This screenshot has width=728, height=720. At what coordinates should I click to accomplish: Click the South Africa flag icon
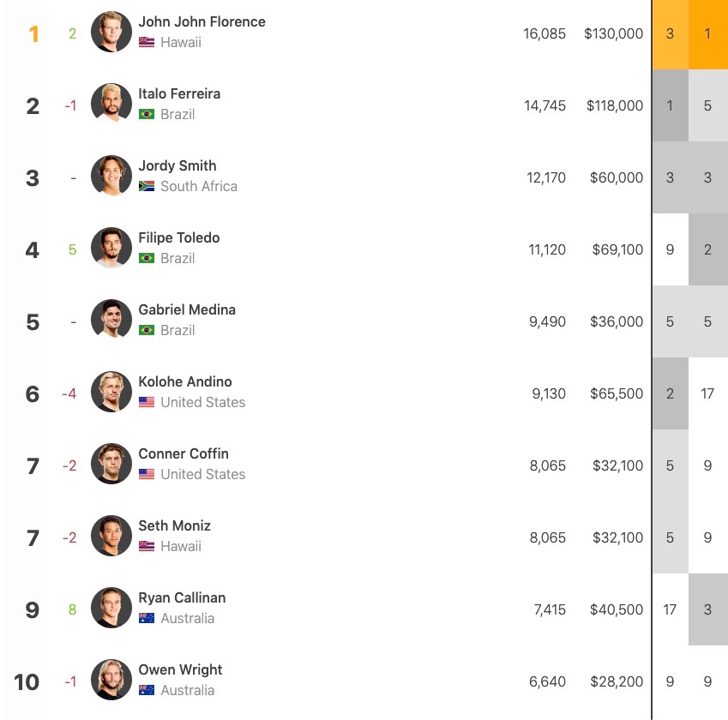[147, 186]
